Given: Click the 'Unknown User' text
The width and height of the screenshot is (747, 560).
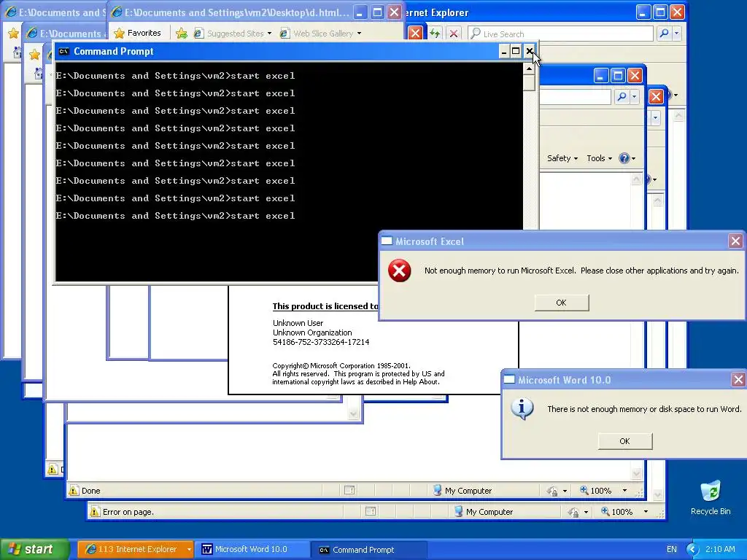Looking at the screenshot, I should tap(298, 323).
